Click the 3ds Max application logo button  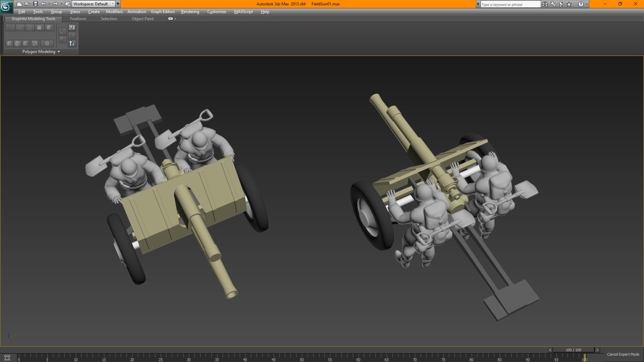coord(6,6)
